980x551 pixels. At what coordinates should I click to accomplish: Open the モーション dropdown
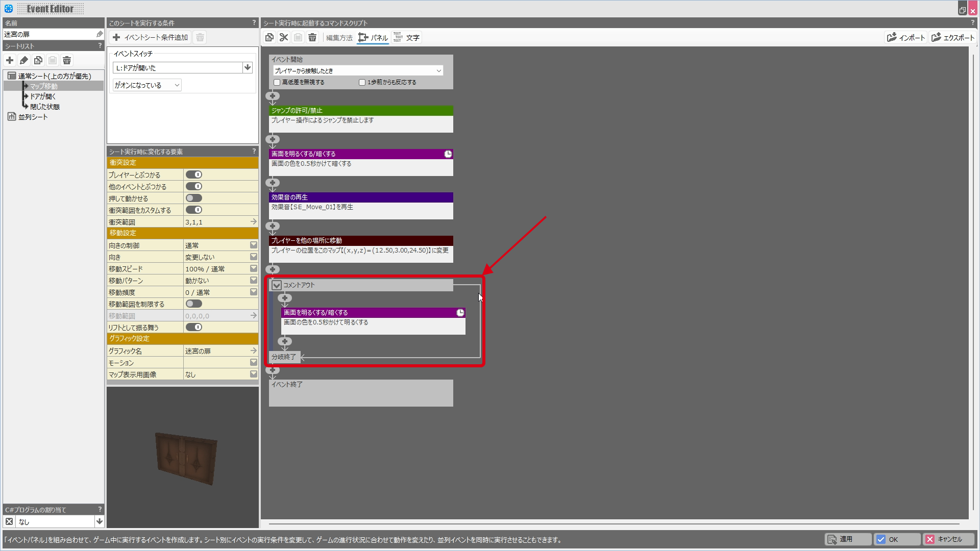click(254, 362)
